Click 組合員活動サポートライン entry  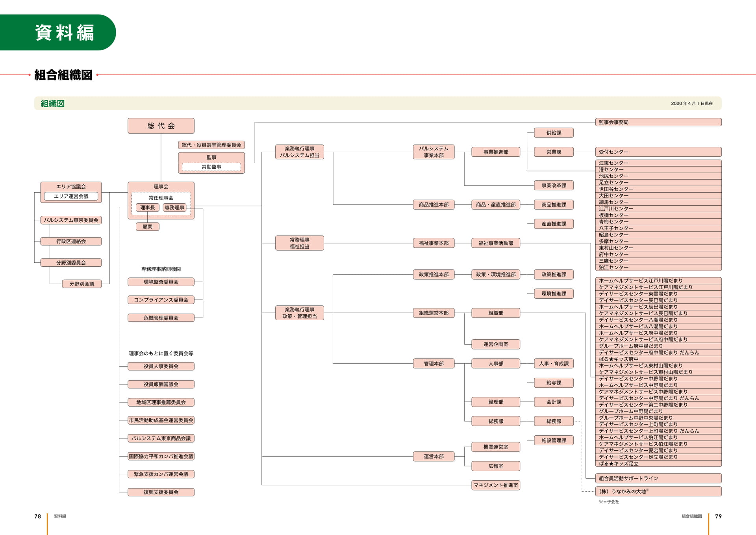point(658,478)
